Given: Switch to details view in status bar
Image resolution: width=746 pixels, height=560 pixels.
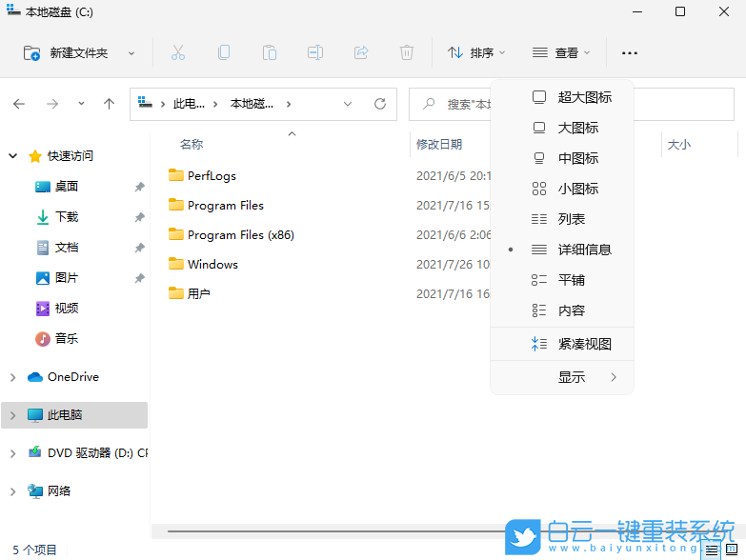Looking at the screenshot, I should pyautogui.click(x=712, y=551).
